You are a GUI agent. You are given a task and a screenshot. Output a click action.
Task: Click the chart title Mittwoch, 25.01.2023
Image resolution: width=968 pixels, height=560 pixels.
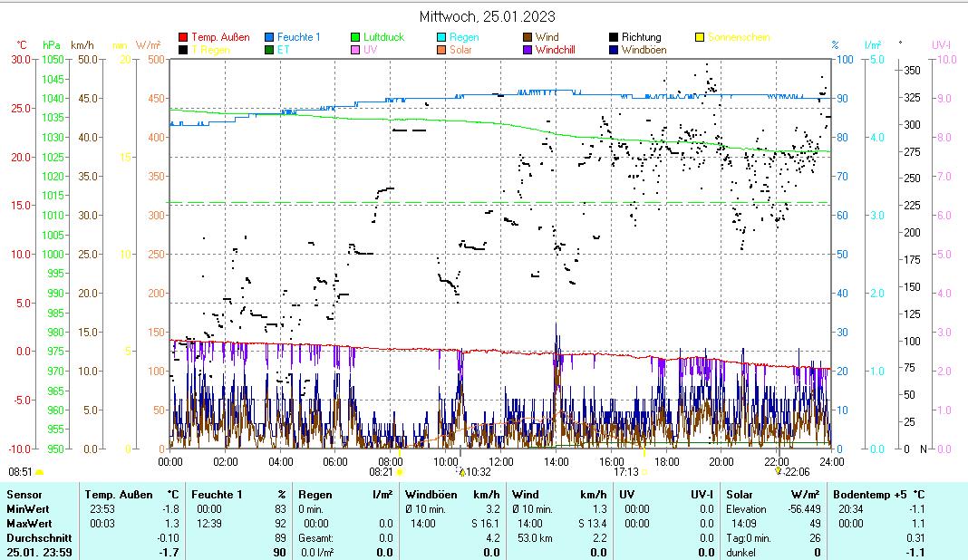[x=488, y=16]
